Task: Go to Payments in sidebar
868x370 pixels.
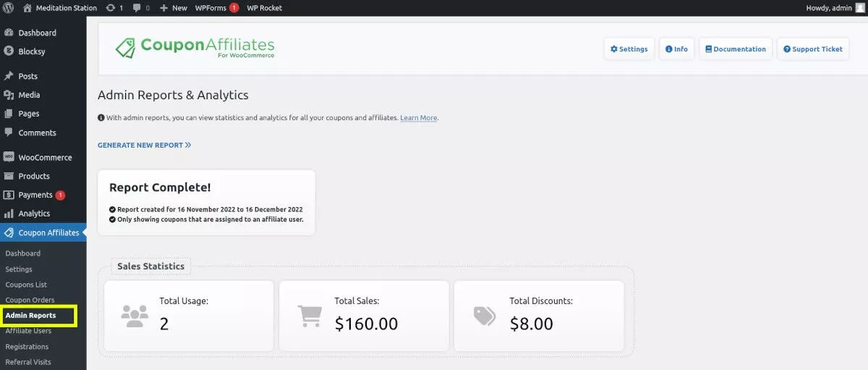Action: pos(35,195)
